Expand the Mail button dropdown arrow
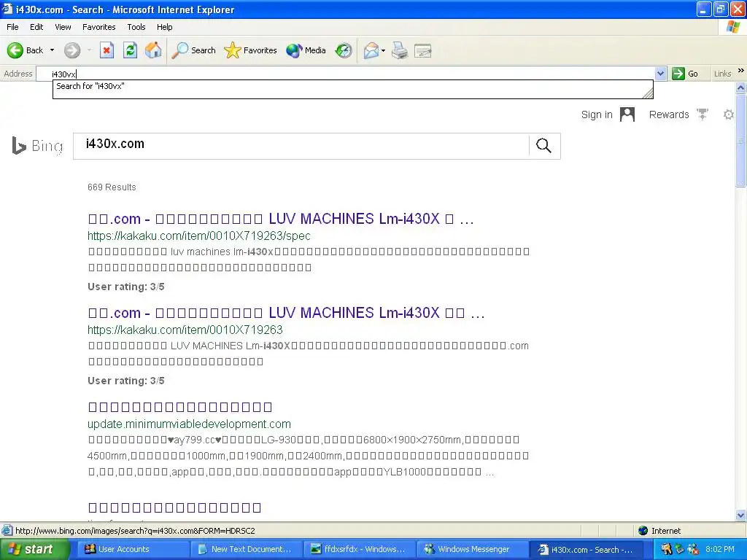747x560 pixels. pyautogui.click(x=384, y=50)
